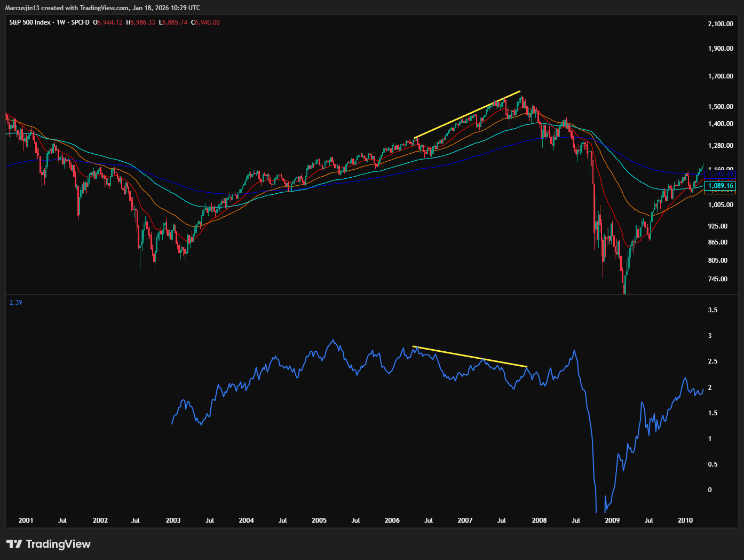Click the Marcusjin13 created with TradingView.com header
This screenshot has height=560, width=744.
[x=103, y=8]
